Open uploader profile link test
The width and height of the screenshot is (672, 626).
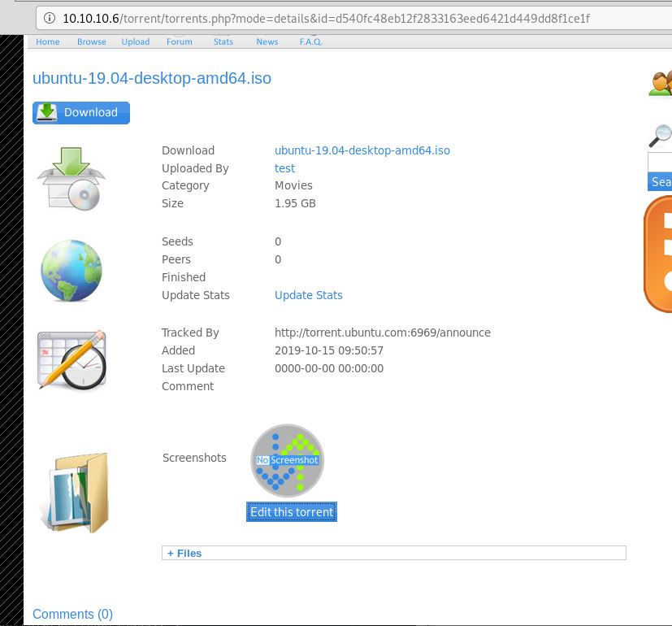[284, 168]
